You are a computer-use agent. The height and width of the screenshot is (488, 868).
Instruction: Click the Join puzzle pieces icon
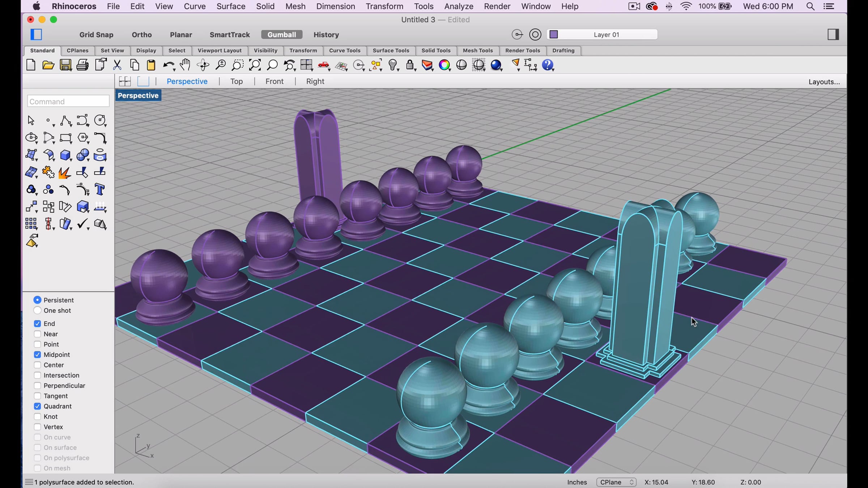pos(48,172)
